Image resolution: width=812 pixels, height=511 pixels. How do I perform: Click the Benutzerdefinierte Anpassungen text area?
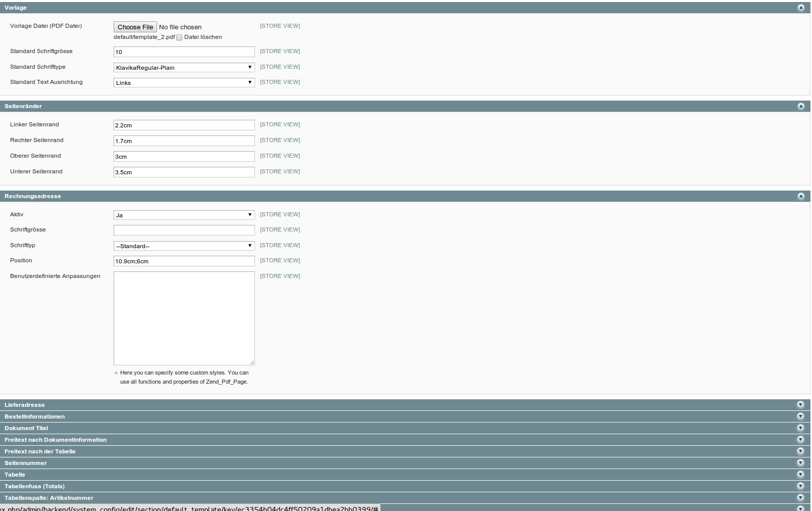(x=184, y=318)
